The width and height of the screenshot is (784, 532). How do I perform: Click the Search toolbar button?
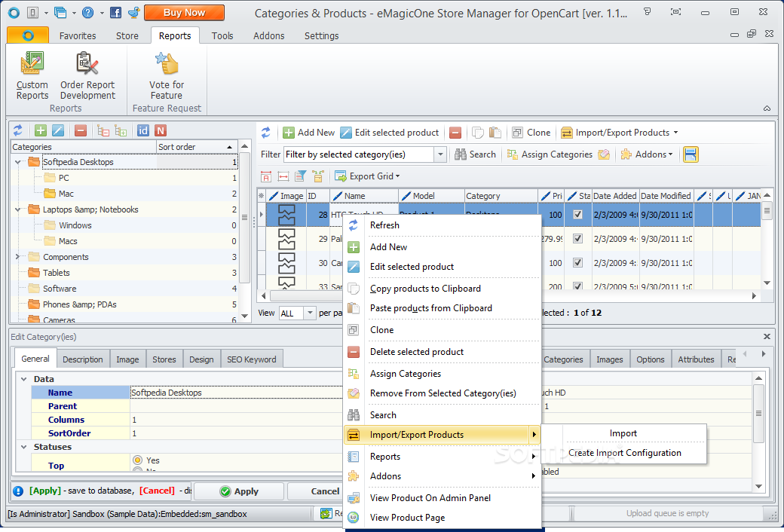(475, 154)
